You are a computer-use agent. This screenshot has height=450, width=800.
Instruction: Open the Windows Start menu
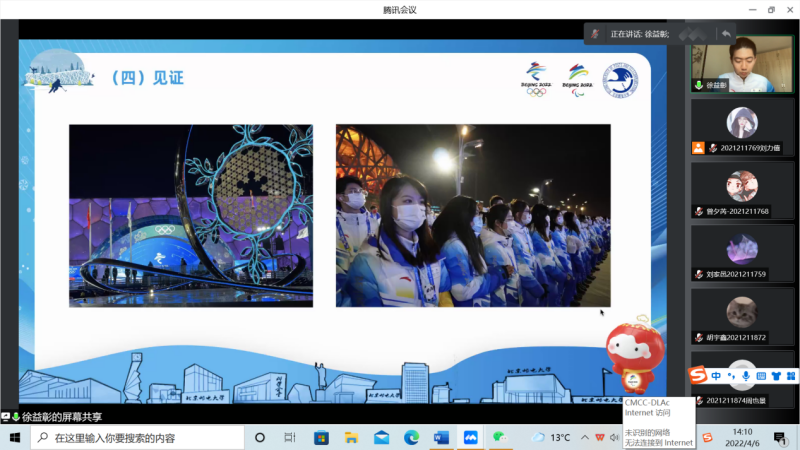(15, 438)
